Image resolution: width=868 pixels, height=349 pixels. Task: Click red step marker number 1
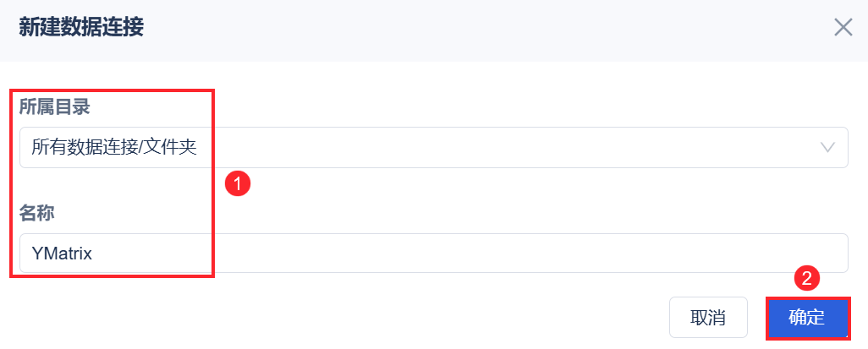coord(239,183)
